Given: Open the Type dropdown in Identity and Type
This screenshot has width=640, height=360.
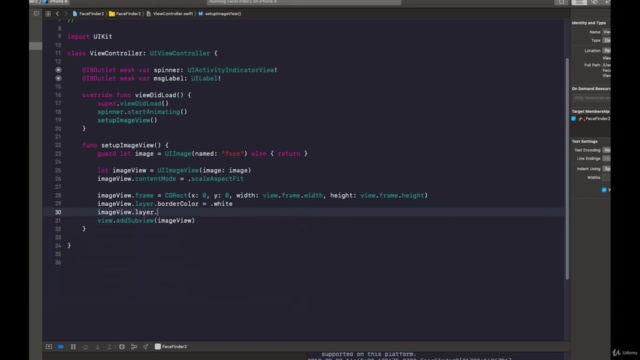Looking at the screenshot, I should (607, 40).
